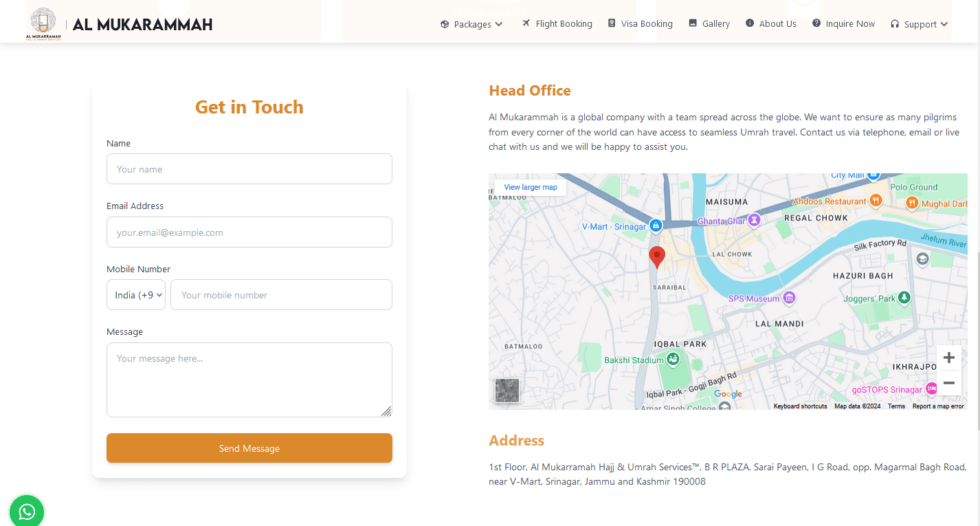The height and width of the screenshot is (526, 980).
Task: Focus the mobile number input field
Action: 281,295
